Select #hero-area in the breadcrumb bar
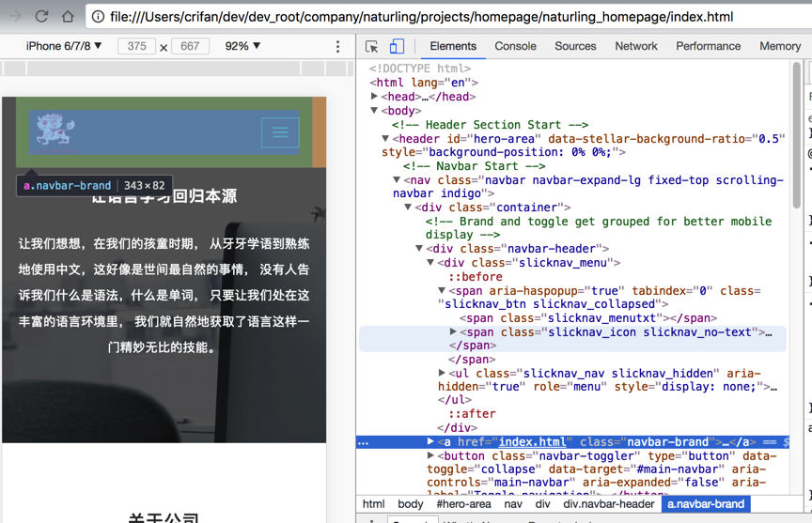The image size is (812, 523). tap(463, 504)
